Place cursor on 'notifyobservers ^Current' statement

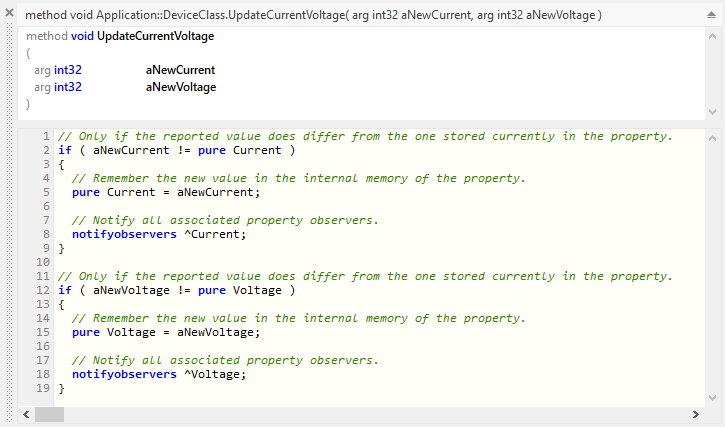coord(158,234)
